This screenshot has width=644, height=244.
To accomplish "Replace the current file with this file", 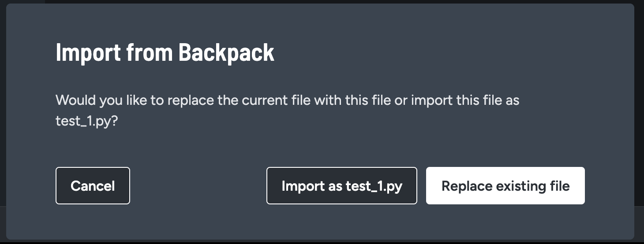I will click(505, 186).
